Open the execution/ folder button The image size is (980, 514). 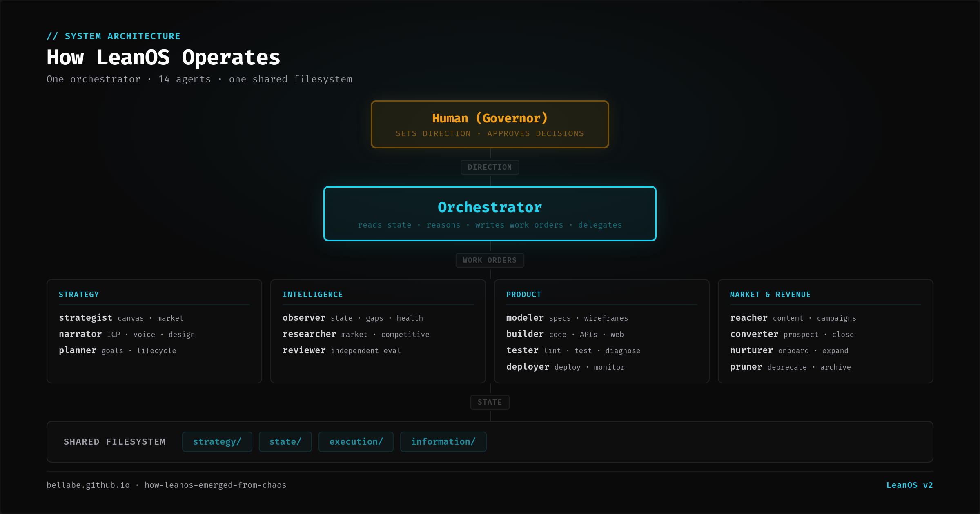pos(356,441)
